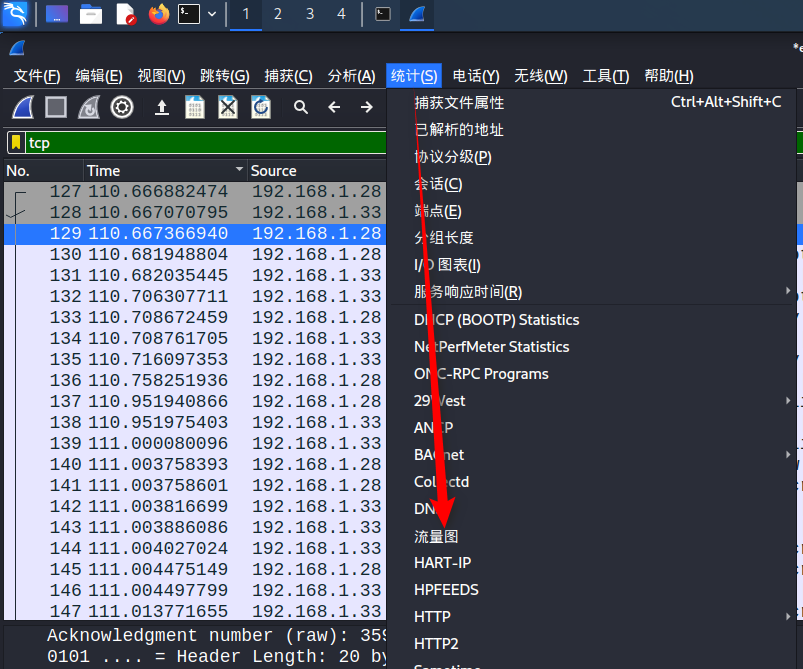The image size is (803, 669).
Task: Open the text editor taskbar icon
Action: coord(125,14)
